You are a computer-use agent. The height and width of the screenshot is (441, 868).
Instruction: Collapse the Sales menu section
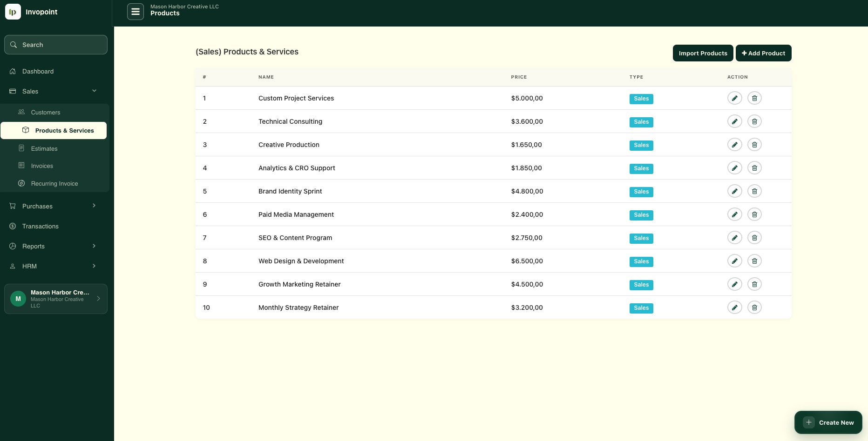(x=94, y=91)
